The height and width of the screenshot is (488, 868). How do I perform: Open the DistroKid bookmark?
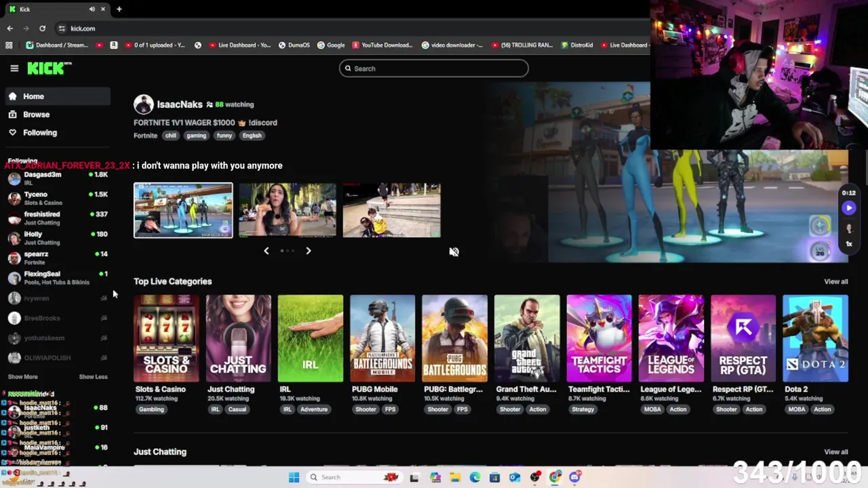coord(578,45)
